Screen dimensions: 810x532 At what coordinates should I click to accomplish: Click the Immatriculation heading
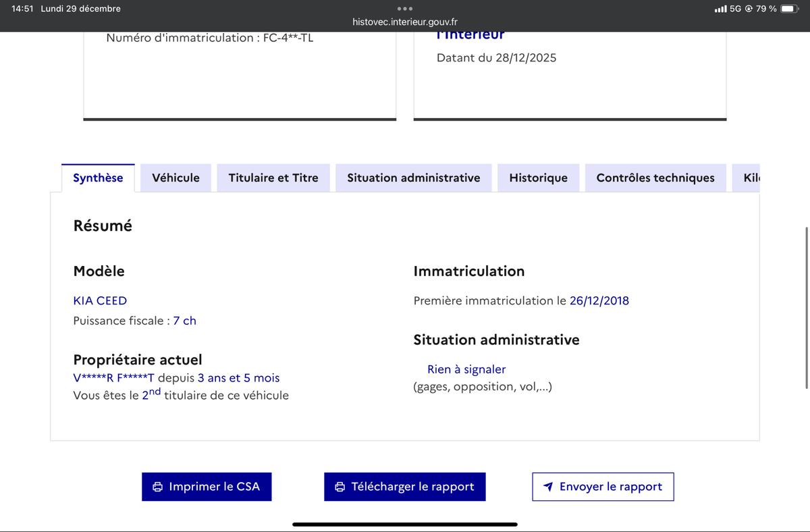(469, 271)
